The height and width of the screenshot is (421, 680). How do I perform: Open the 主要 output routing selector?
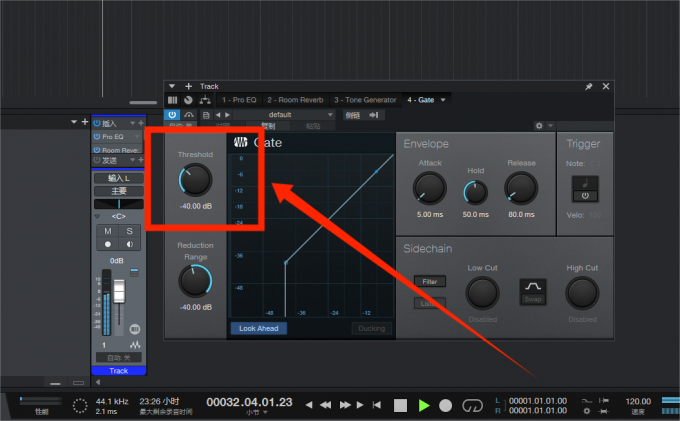click(x=118, y=190)
